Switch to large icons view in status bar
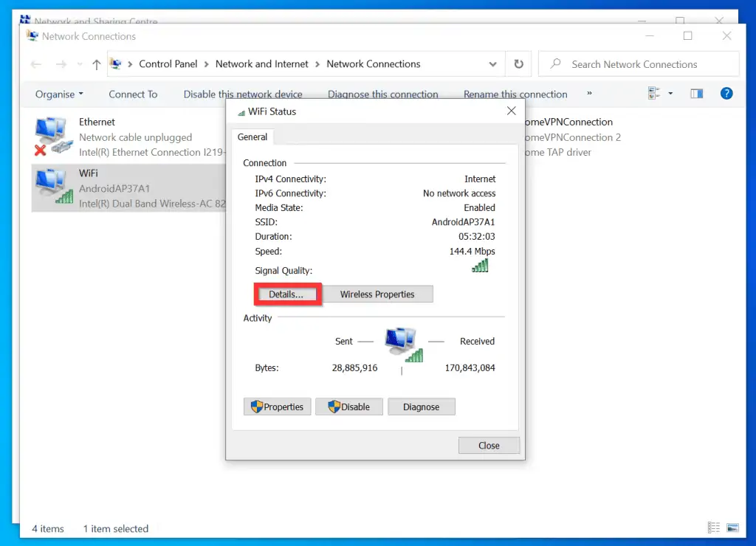The height and width of the screenshot is (546, 756). click(x=732, y=528)
